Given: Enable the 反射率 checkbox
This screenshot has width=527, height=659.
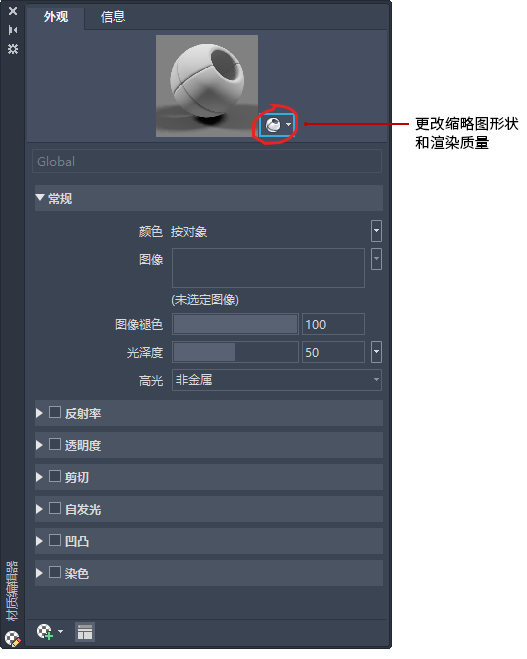Looking at the screenshot, I should point(55,412).
